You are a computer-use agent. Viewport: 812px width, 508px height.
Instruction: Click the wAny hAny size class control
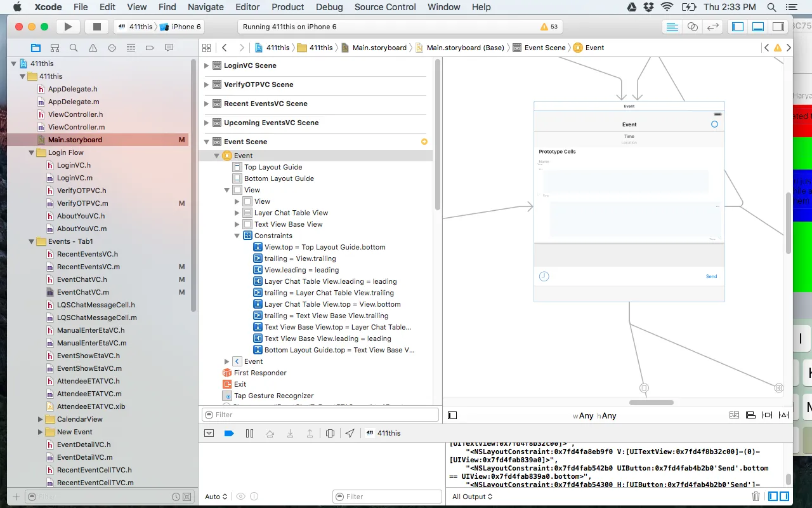click(594, 415)
